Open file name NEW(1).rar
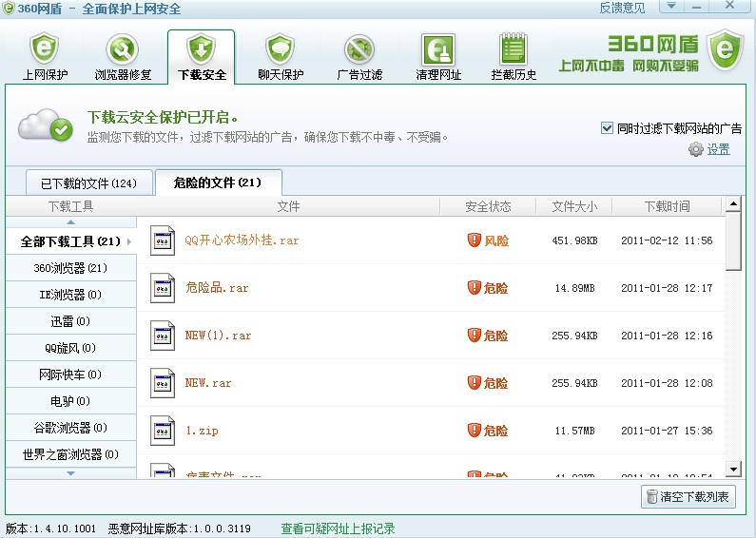Viewport: 756px width, 538px height. (x=218, y=335)
